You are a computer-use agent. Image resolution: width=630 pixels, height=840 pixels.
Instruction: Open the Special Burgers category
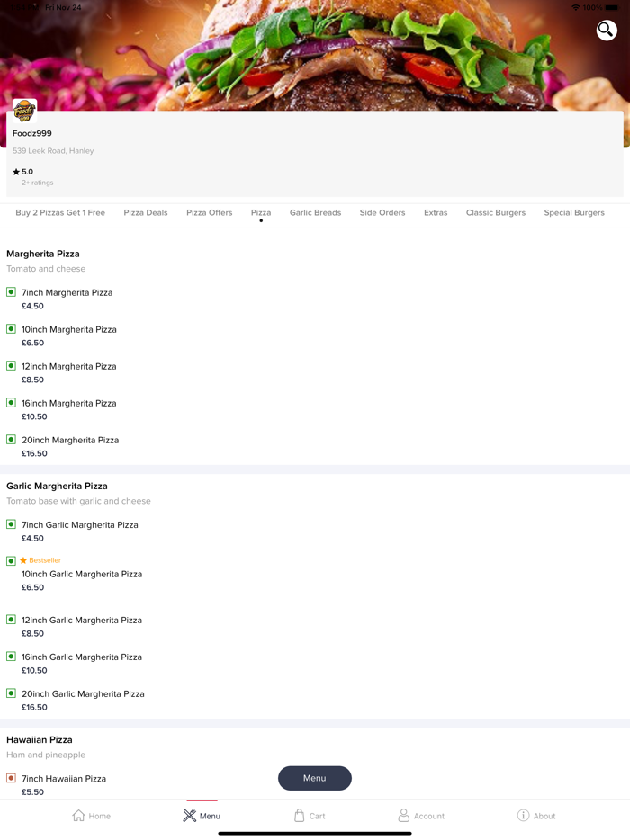coord(574,212)
